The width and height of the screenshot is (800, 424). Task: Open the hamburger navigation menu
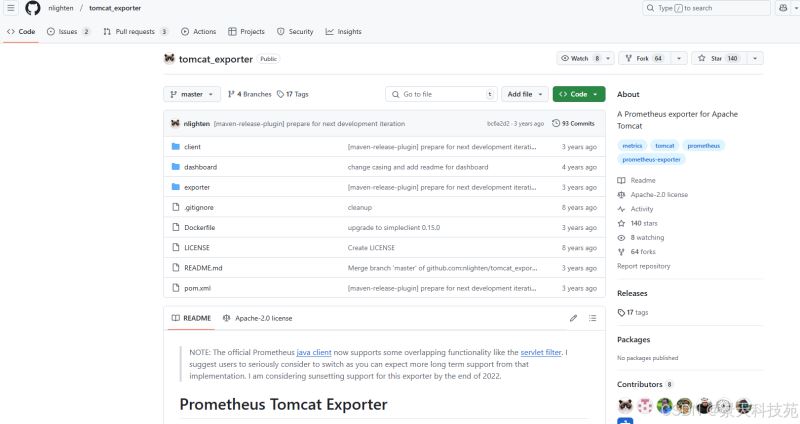(11, 8)
